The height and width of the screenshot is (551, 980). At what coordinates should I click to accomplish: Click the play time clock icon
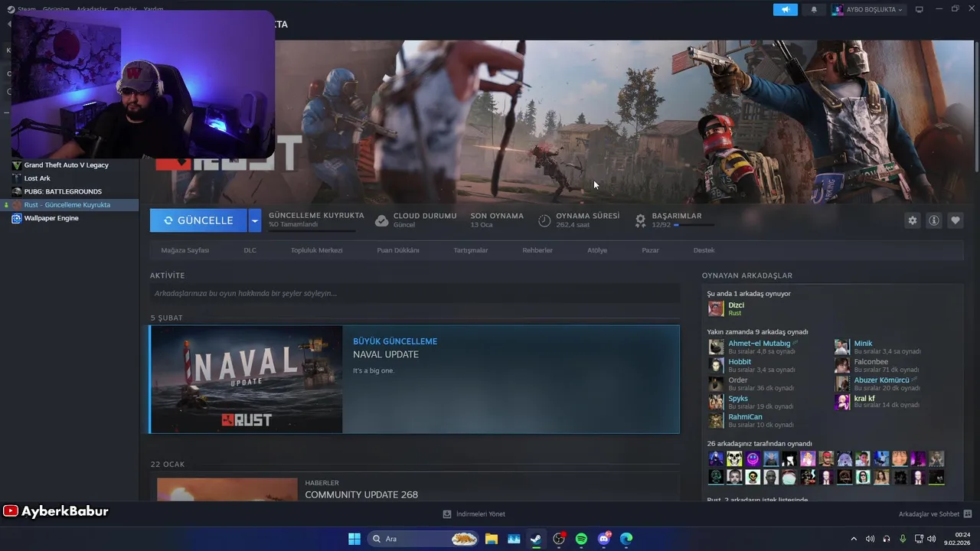tap(544, 220)
